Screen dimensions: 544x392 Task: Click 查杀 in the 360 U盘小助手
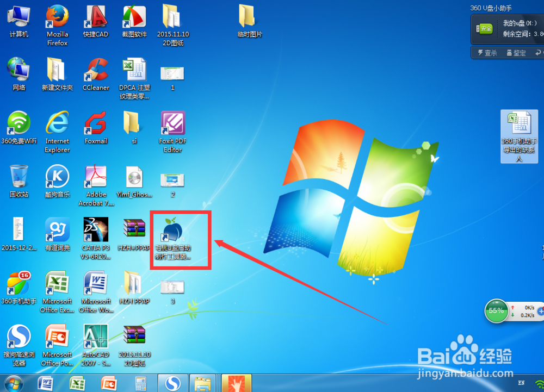487,53
